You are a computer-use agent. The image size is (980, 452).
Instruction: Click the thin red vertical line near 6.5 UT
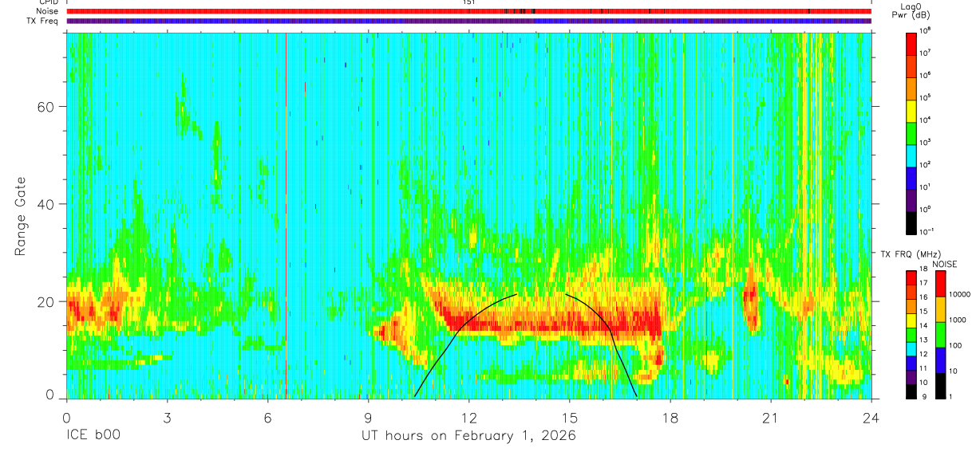point(286,215)
